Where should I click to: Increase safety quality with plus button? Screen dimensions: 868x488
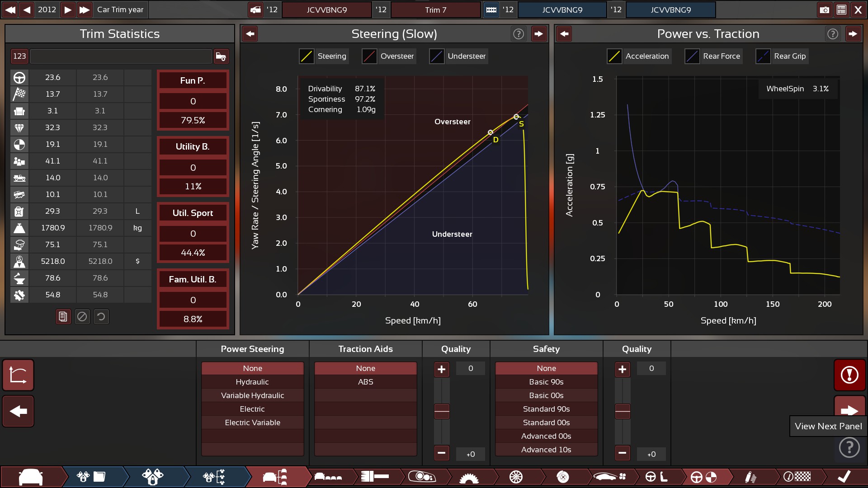coord(623,369)
